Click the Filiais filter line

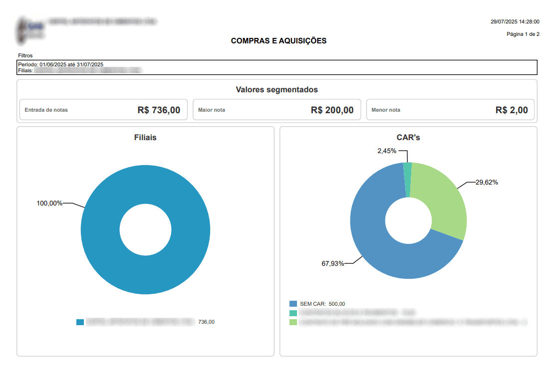point(80,71)
